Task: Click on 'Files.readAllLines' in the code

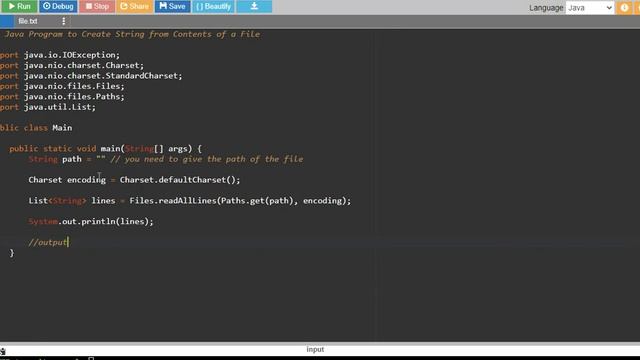Action: pos(173,201)
